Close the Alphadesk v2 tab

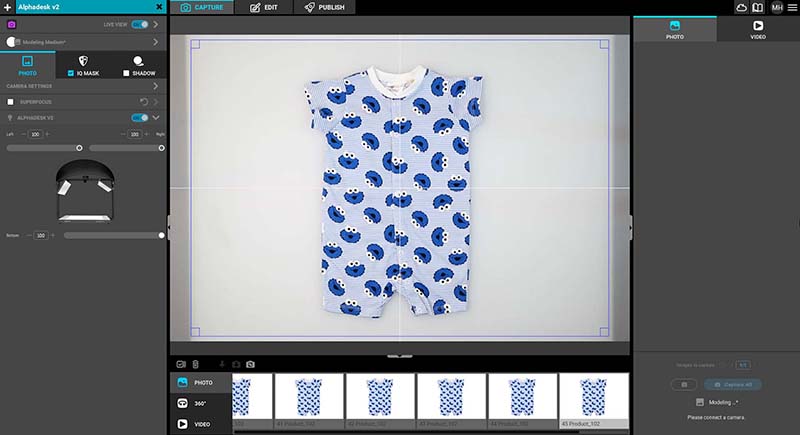point(159,7)
